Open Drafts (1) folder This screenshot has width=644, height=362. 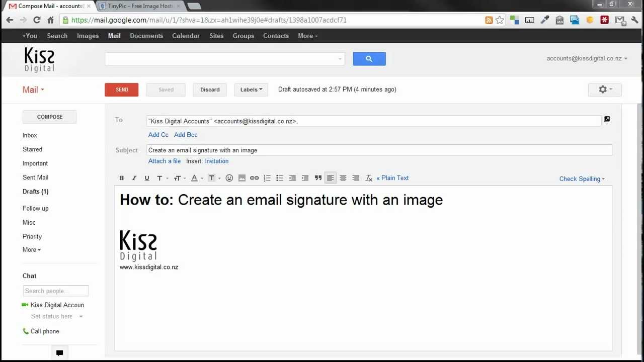pos(35,192)
